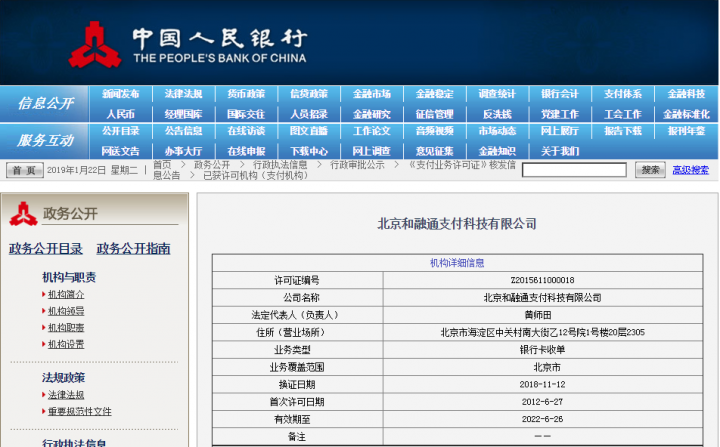
Task: Go to 金融研究
Action: tap(372, 114)
